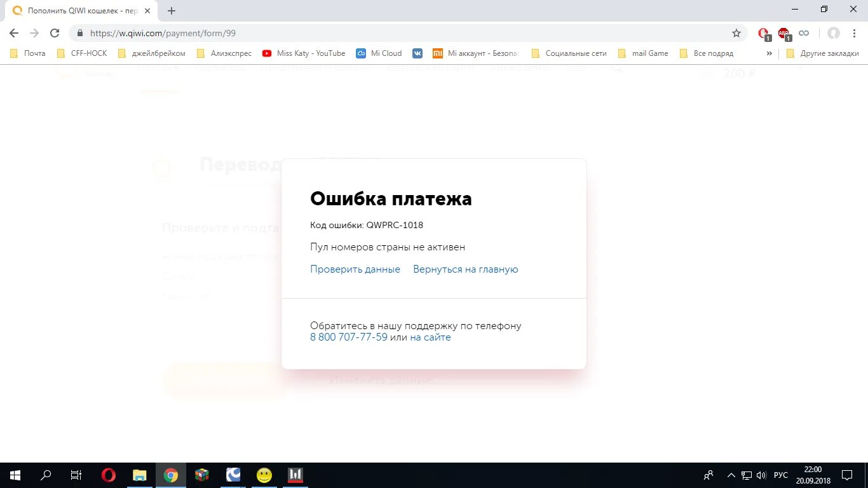The image size is (868, 488).
Task: Show hidden system tray icons
Action: click(731, 475)
